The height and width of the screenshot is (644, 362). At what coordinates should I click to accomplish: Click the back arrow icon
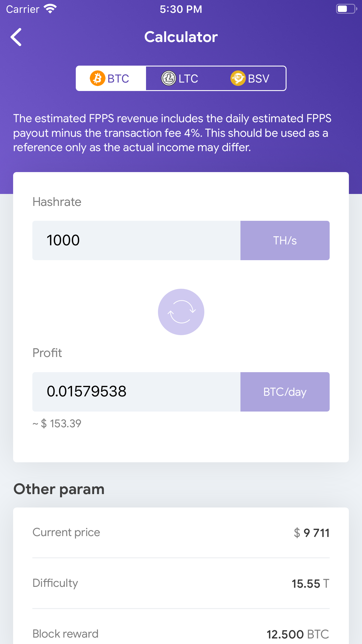click(16, 37)
